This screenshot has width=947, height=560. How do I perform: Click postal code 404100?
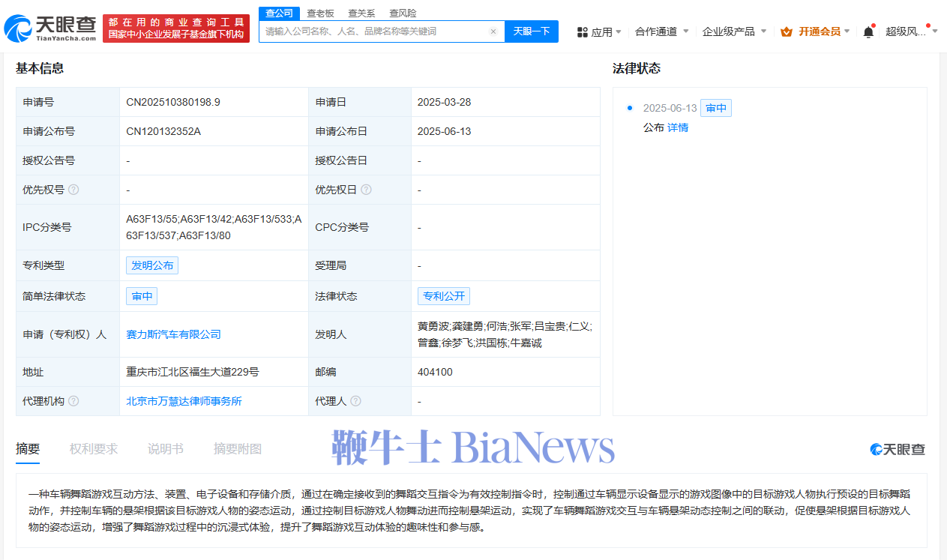(435, 372)
